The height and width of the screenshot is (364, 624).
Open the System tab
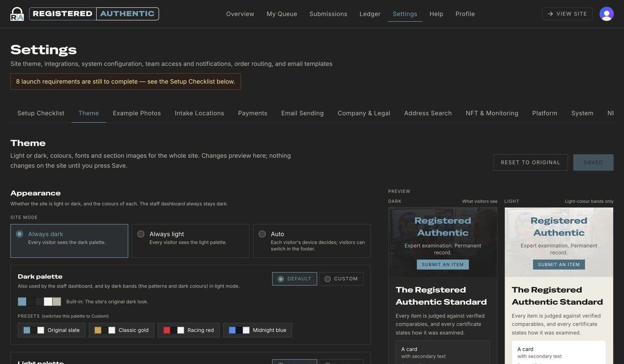pos(582,113)
